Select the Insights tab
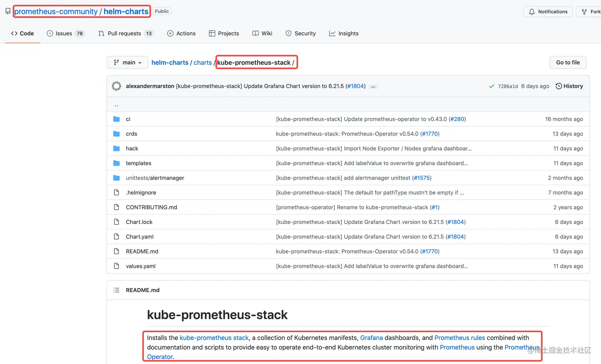The width and height of the screenshot is (601, 364). (344, 33)
